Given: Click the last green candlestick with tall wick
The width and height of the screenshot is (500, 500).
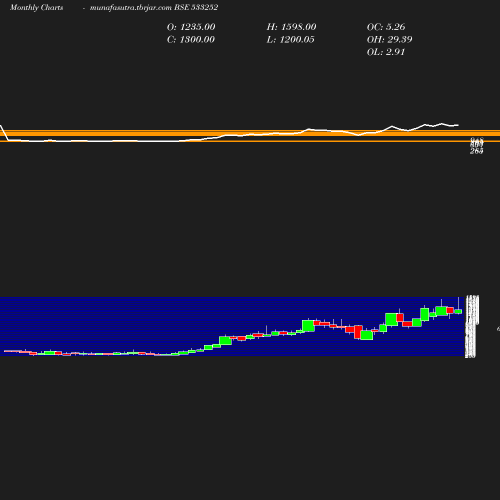Looking at the screenshot, I should [458, 311].
